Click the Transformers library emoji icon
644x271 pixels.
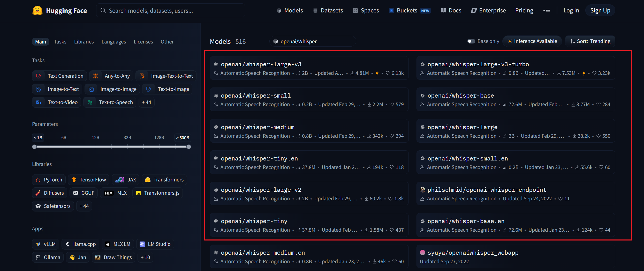pyautogui.click(x=148, y=180)
